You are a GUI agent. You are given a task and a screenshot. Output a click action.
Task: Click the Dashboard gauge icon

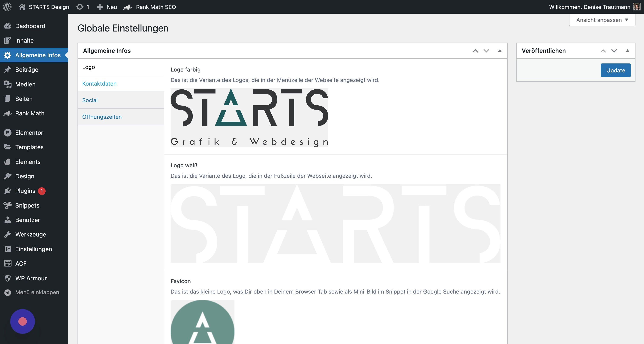8,26
